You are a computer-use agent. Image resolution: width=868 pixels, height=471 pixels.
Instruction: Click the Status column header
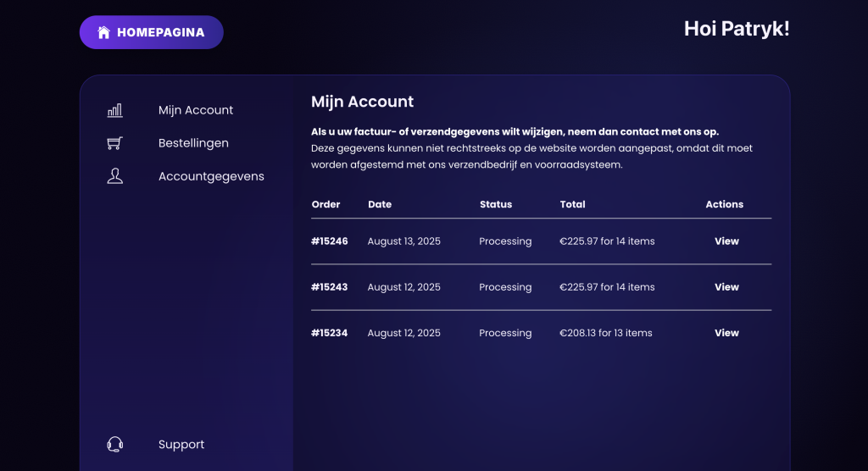tap(496, 204)
